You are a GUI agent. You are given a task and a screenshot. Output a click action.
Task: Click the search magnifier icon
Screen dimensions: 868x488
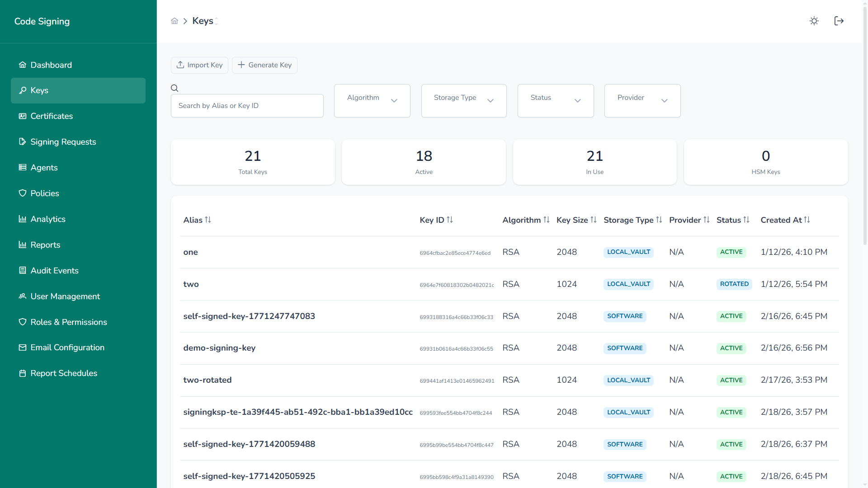pyautogui.click(x=175, y=88)
